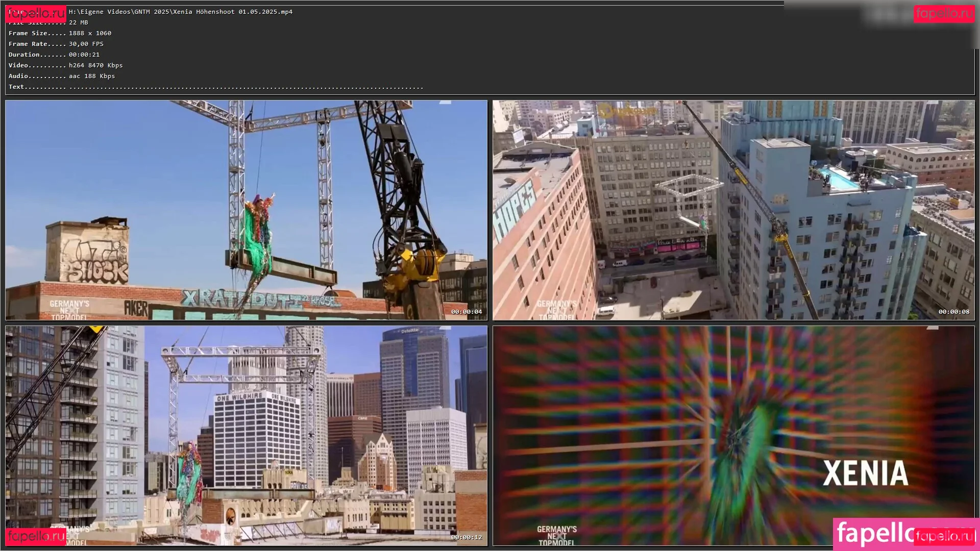Click the top-left fapello.ru watermark logo
Viewport: 980px width, 551px height.
coord(36,14)
